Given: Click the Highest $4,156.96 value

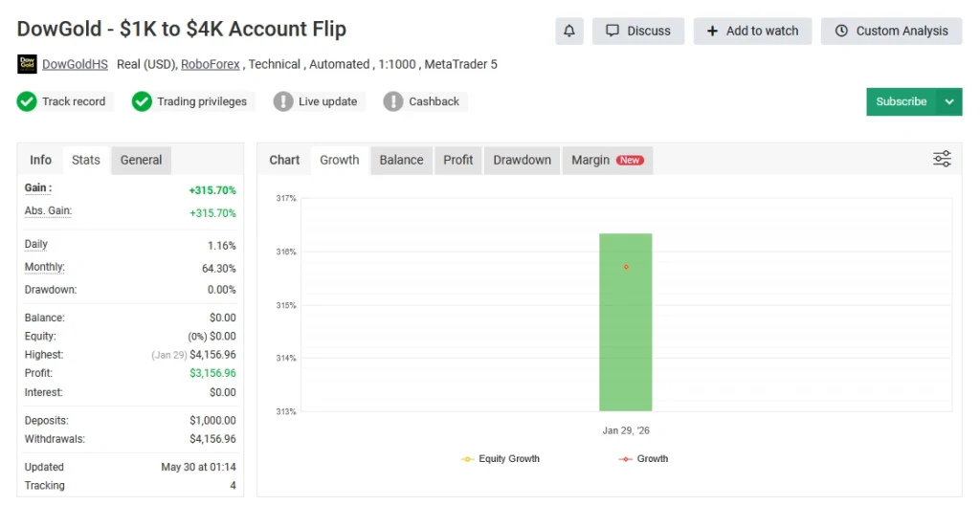Looking at the screenshot, I should click(213, 355).
